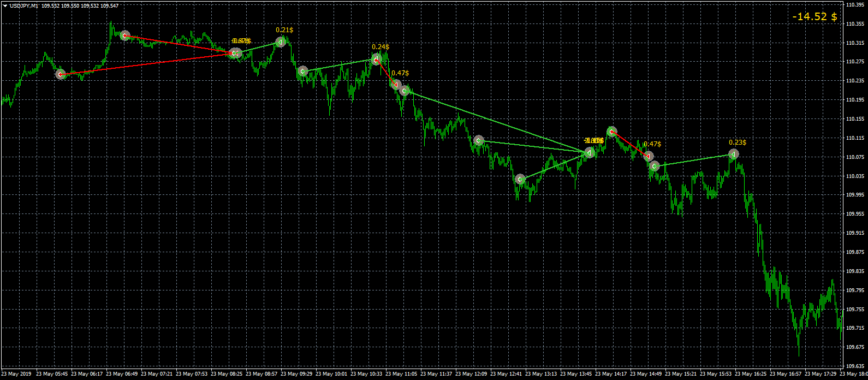Select the green buy entry marker near 12:09
This screenshot has height=380, width=868.
coord(479,140)
